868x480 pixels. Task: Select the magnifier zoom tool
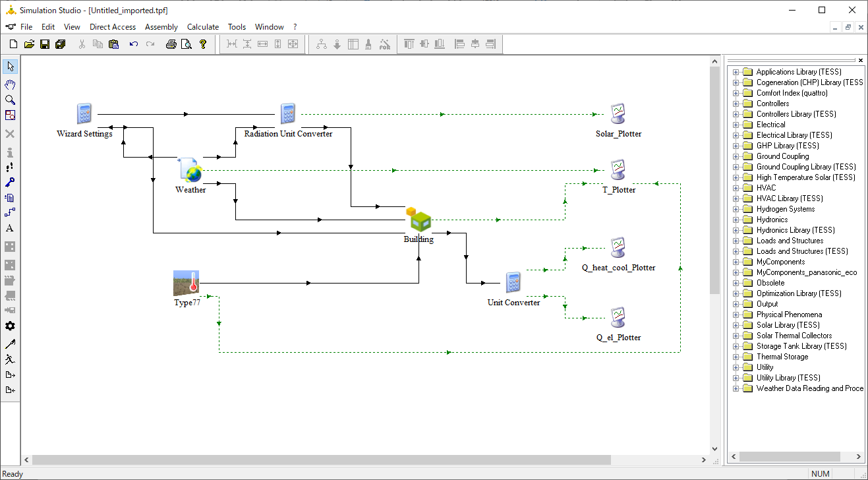click(10, 100)
